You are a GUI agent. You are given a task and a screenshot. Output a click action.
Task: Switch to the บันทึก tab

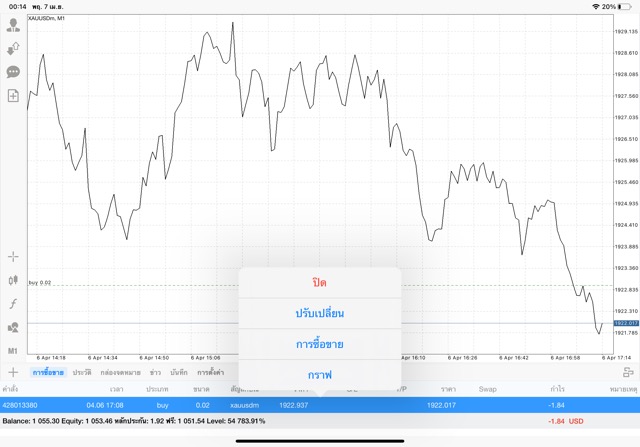(179, 372)
